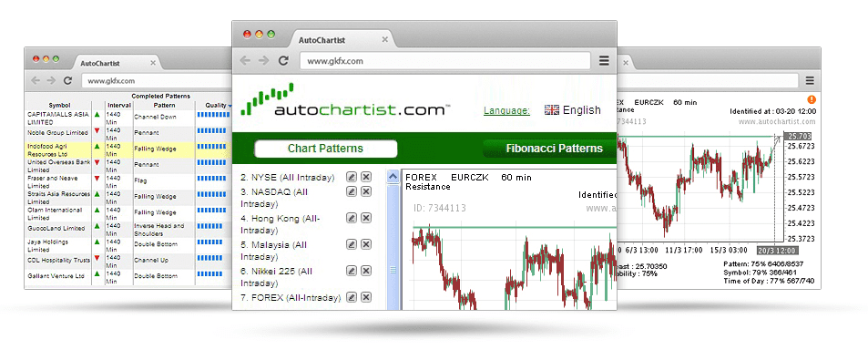This screenshot has width=868, height=350.
Task: Select the Jaya Holdings Limited row
Action: pos(128,245)
